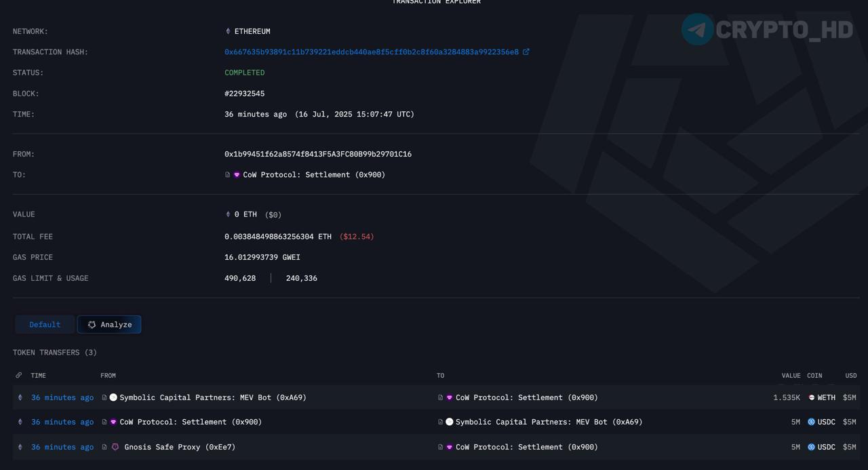The image size is (868, 470).
Task: Sort token transfers by COIN column
Action: click(814, 375)
